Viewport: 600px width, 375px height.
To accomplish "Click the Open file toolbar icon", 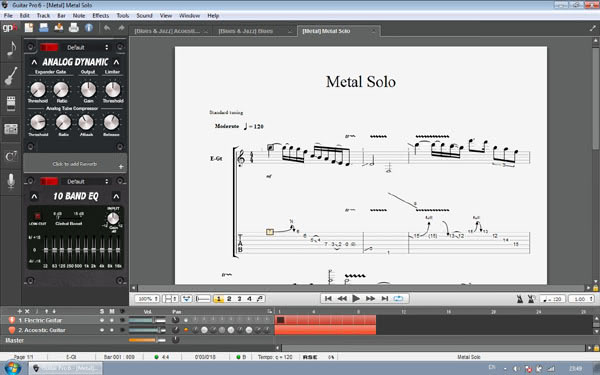I will 44,28.
